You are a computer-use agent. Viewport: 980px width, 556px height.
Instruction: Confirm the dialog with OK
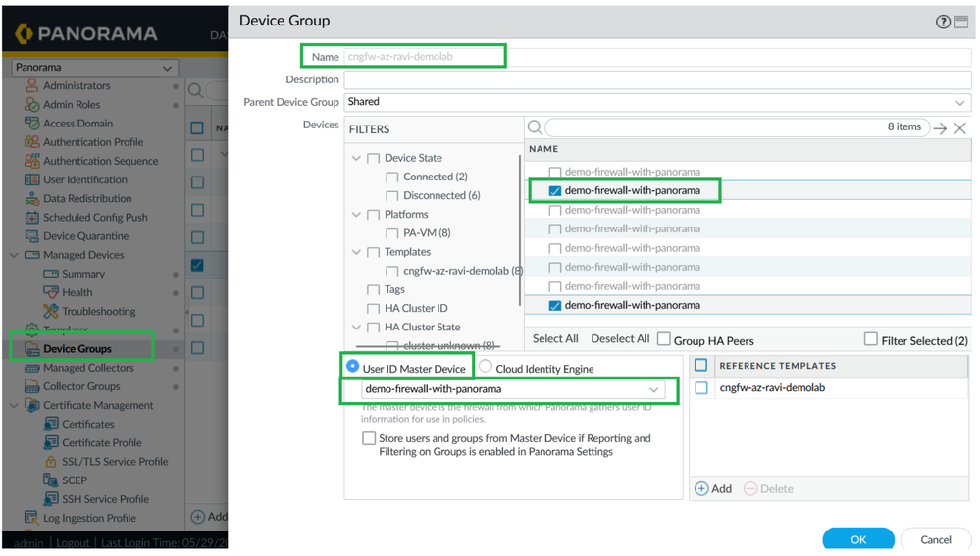pos(858,539)
